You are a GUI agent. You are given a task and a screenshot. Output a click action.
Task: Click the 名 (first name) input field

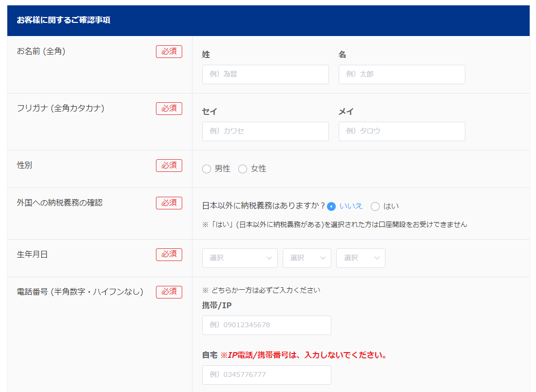coord(402,75)
